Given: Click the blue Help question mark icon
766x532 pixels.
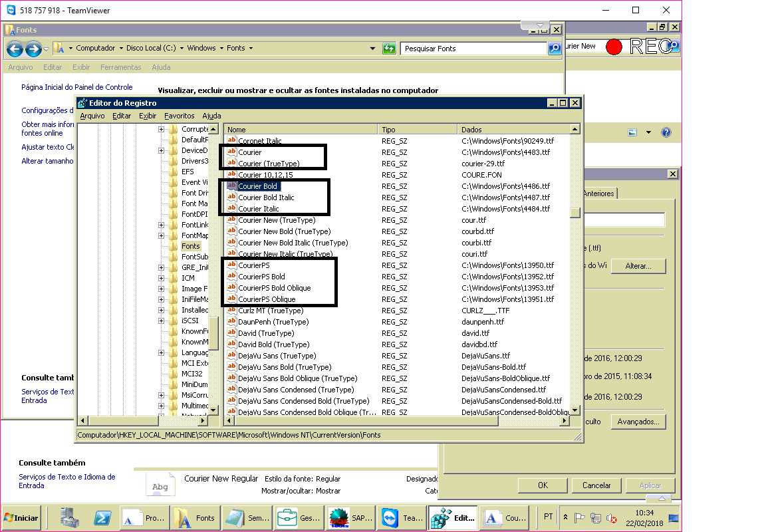Looking at the screenshot, I should coord(666,133).
